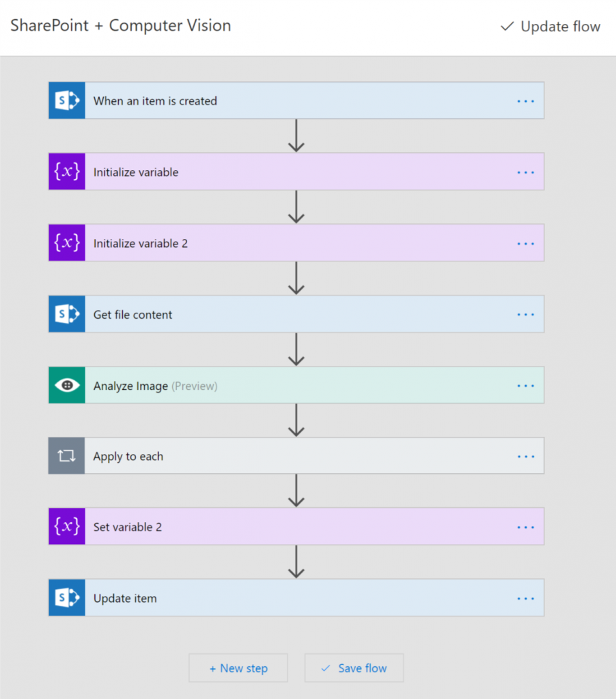Click the Update flow button
Image resolution: width=616 pixels, height=699 pixels.
(x=550, y=27)
